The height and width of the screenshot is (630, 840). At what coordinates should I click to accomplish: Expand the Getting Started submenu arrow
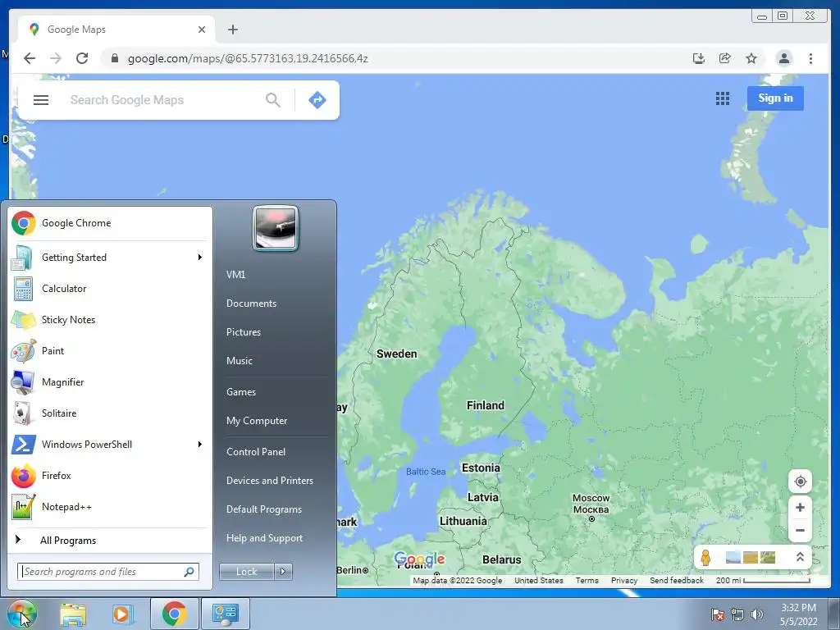tap(200, 258)
